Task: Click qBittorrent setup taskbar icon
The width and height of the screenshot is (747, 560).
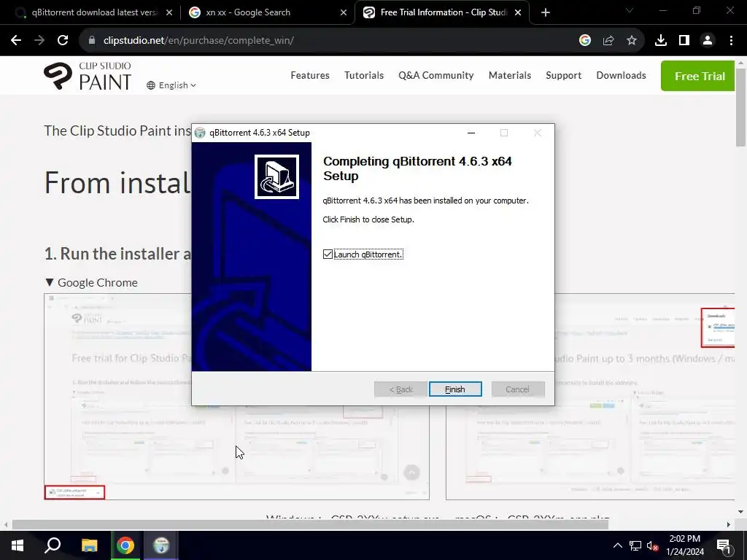Action: pyautogui.click(x=161, y=545)
